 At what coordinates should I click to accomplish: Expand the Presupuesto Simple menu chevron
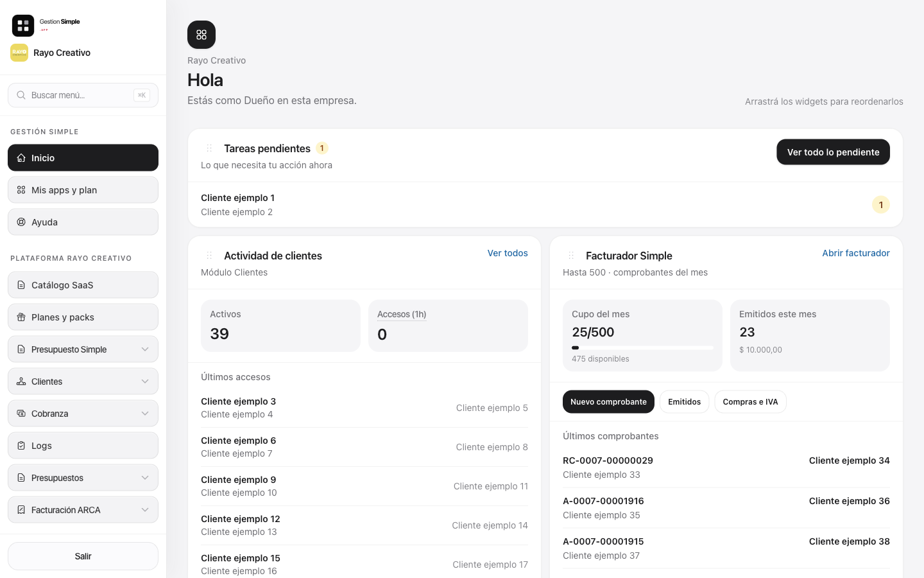click(145, 349)
